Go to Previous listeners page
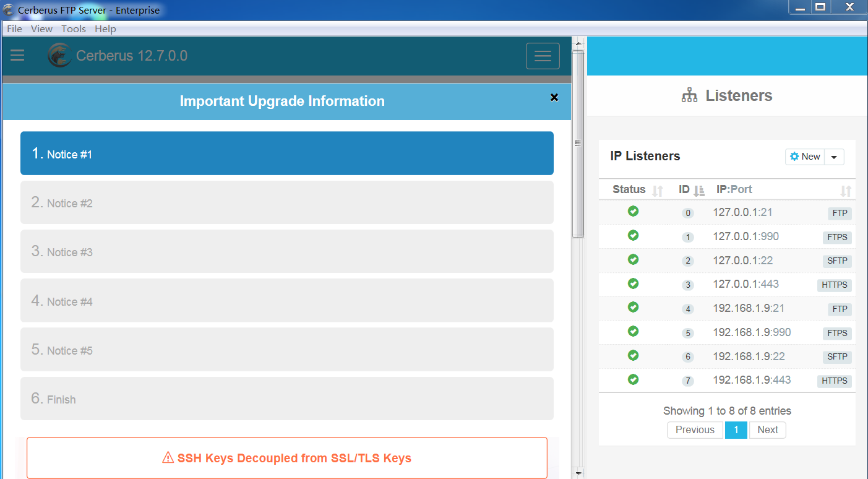Image resolution: width=868 pixels, height=479 pixels. [x=695, y=429]
